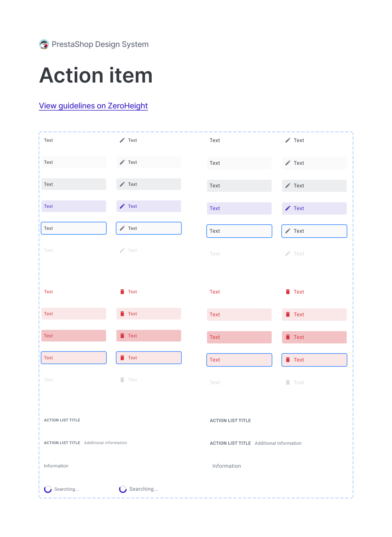Screen dimensions: 392x537
Task: Open the View guidelines on ZeroHeight link
Action: [x=93, y=106]
